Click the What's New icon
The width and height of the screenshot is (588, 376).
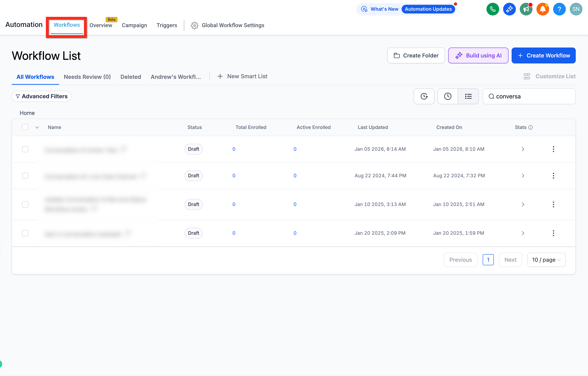[x=364, y=9]
